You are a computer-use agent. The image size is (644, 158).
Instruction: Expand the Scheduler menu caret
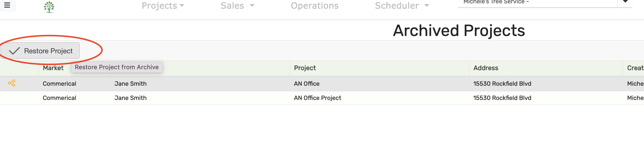pos(427,6)
